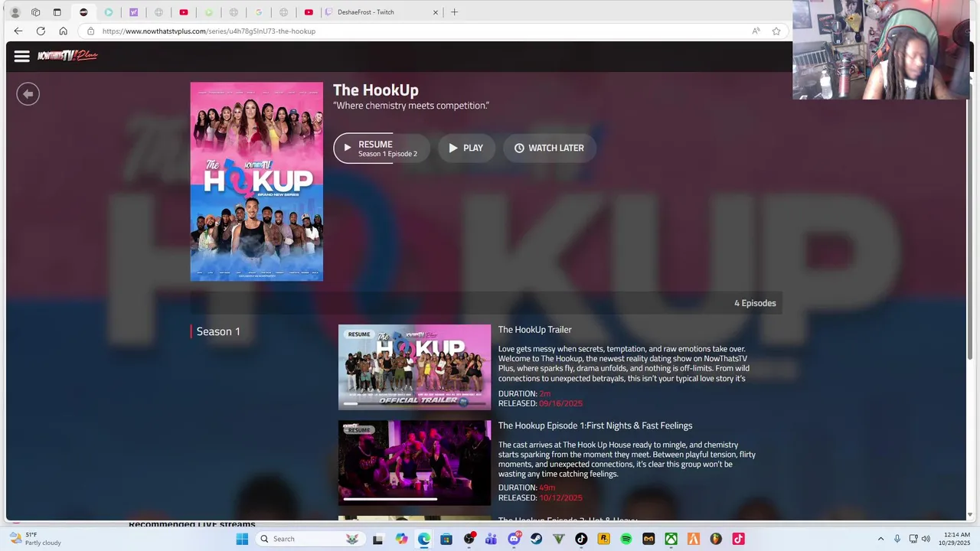Viewport: 980px width, 551px height.
Task: Open Discord from the taskbar
Action: [514, 539]
